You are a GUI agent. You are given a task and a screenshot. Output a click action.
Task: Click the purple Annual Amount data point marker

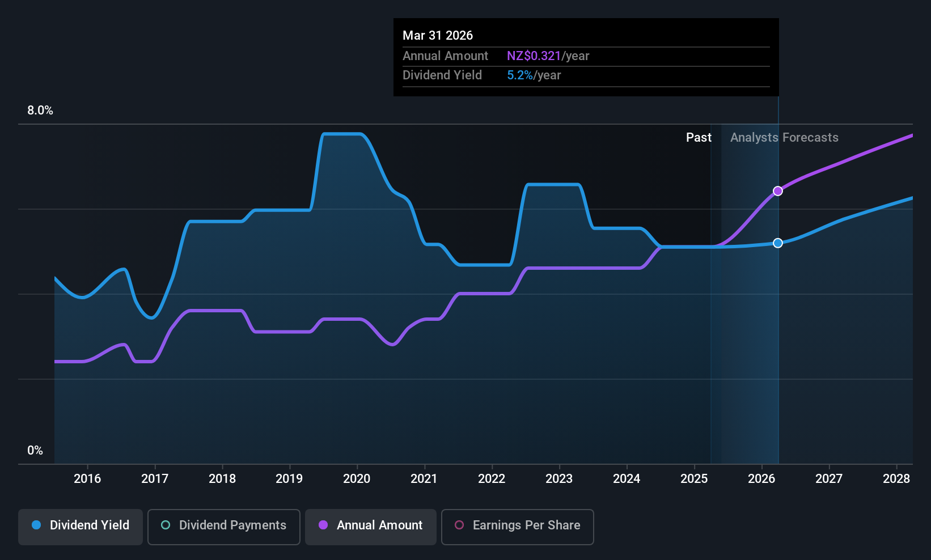pyautogui.click(x=778, y=191)
